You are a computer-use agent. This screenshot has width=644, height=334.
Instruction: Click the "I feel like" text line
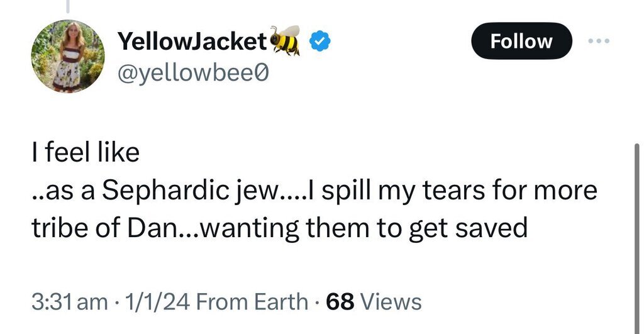[85, 153]
